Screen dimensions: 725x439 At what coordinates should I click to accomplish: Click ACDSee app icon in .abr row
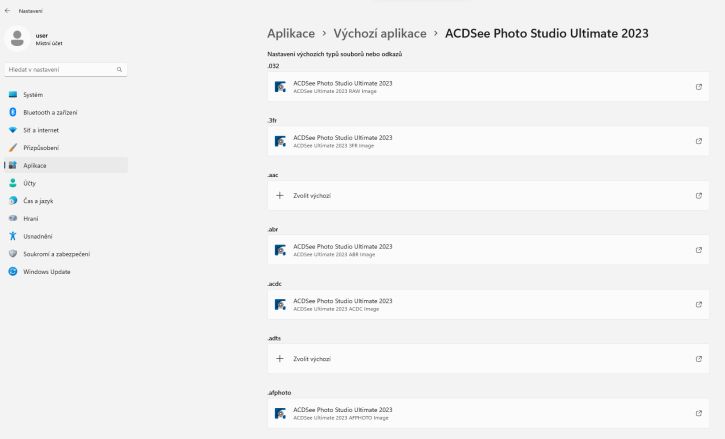pyautogui.click(x=280, y=250)
